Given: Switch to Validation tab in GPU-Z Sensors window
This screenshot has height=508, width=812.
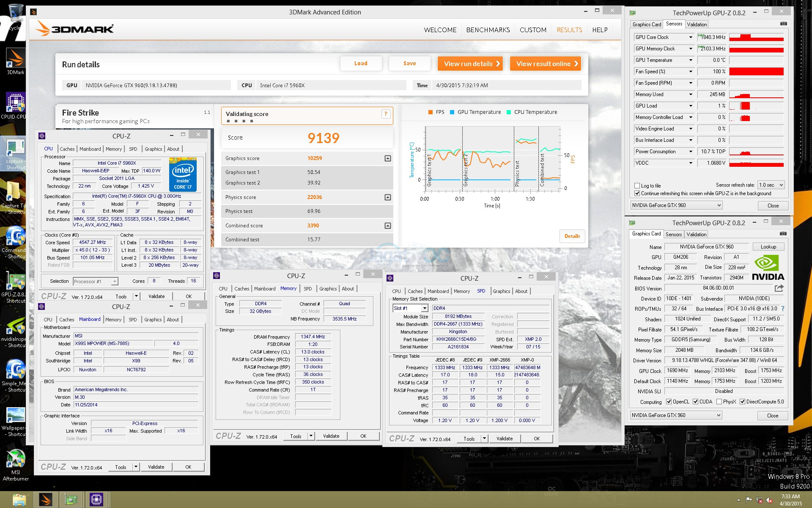Looking at the screenshot, I should 697,25.
